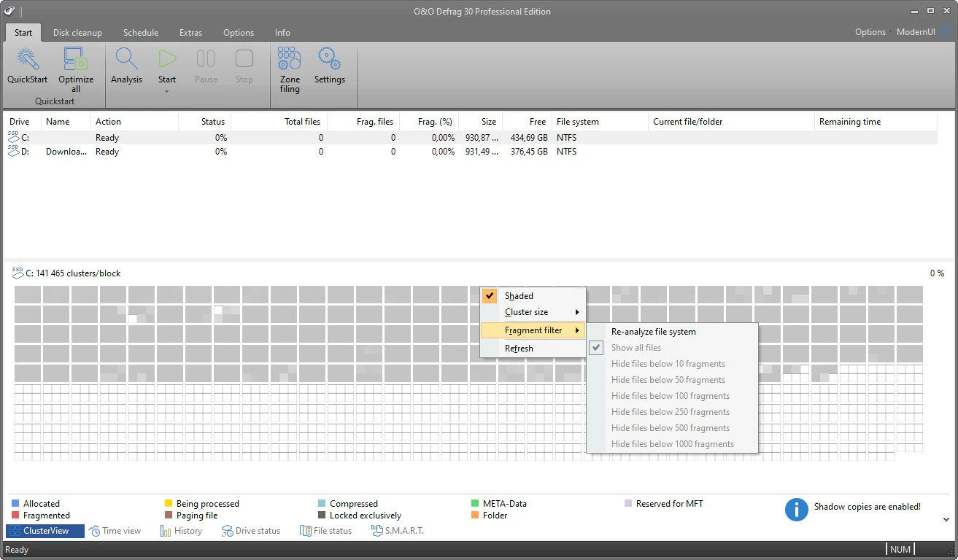Screen dimensions: 958x560
Task: Click the QuickStart wand icon
Action: [x=27, y=60]
